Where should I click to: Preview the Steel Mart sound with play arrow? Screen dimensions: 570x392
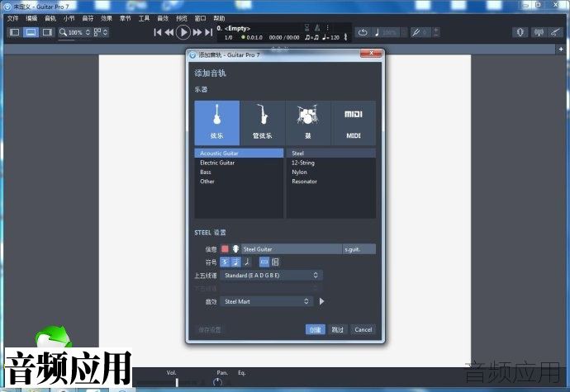click(x=321, y=301)
